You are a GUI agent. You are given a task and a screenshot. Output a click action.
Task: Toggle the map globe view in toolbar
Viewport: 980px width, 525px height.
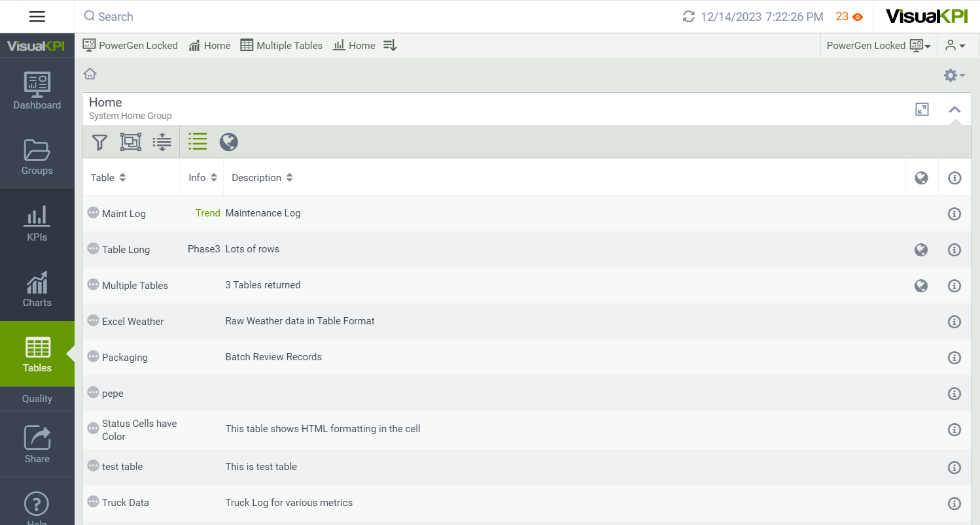[228, 142]
